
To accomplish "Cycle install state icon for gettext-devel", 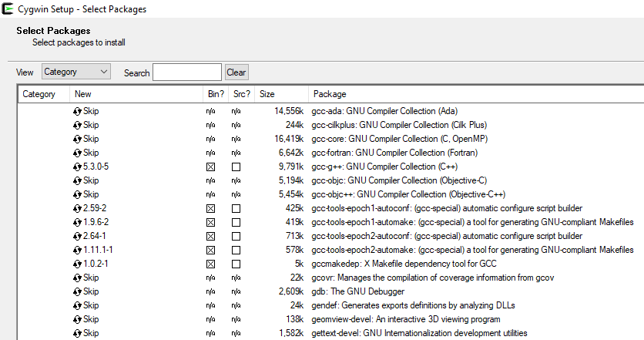I will [77, 333].
